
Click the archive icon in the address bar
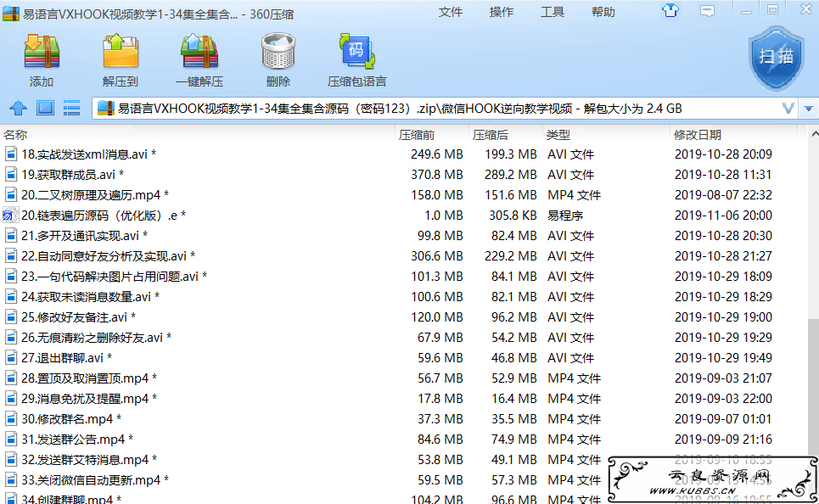105,108
